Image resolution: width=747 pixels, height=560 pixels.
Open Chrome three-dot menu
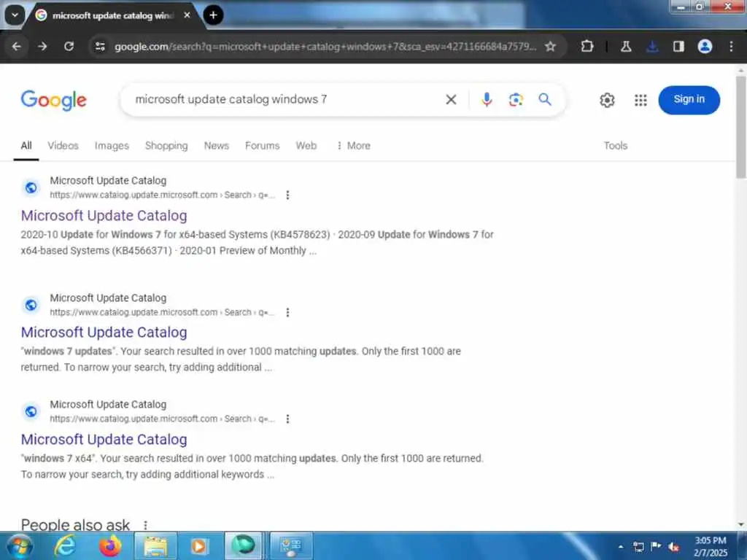point(731,46)
